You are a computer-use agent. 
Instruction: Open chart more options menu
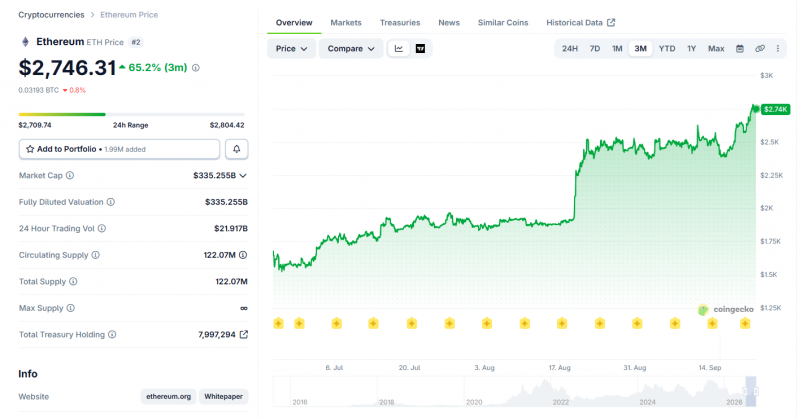[x=778, y=48]
